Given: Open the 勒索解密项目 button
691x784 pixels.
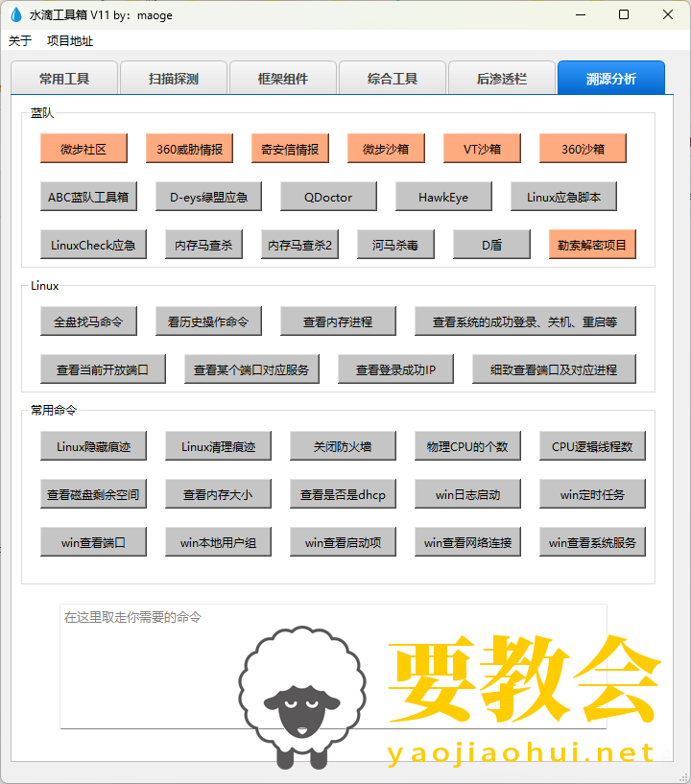Looking at the screenshot, I should pyautogui.click(x=592, y=245).
